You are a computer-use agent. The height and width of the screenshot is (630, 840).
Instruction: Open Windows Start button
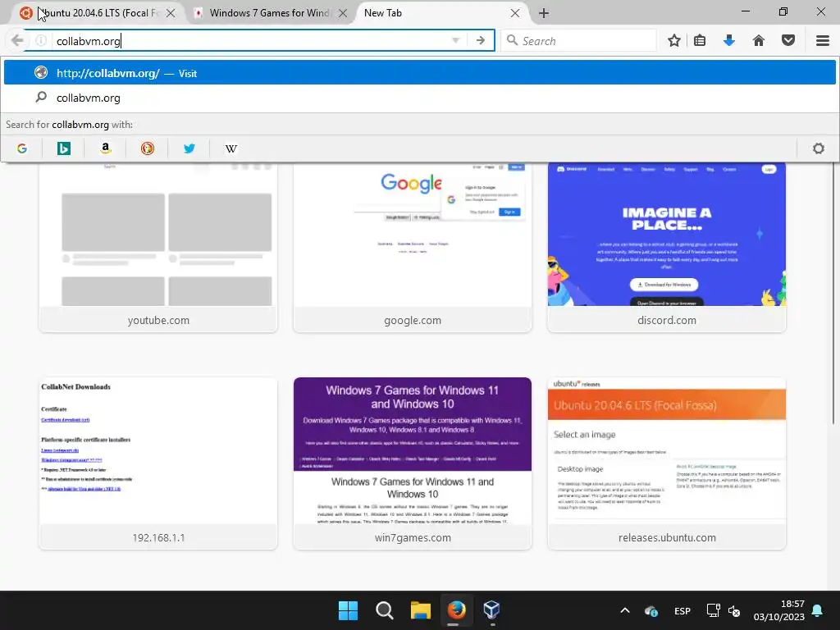[x=348, y=610]
